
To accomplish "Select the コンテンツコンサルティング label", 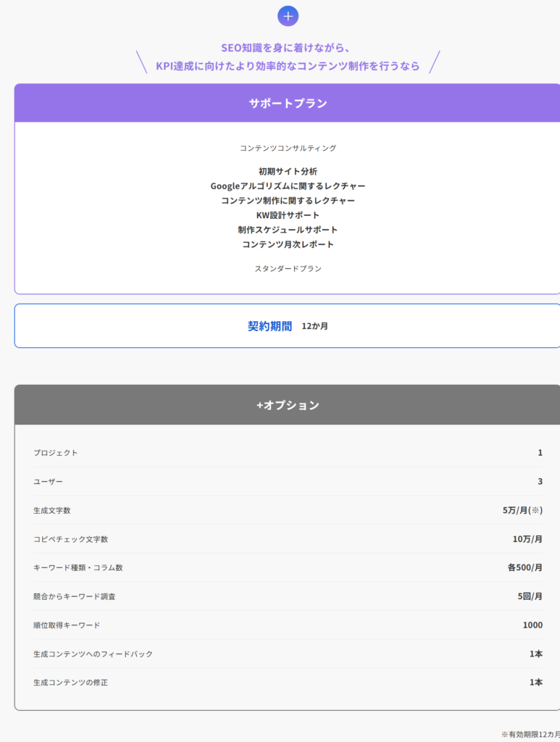I will coord(288,148).
